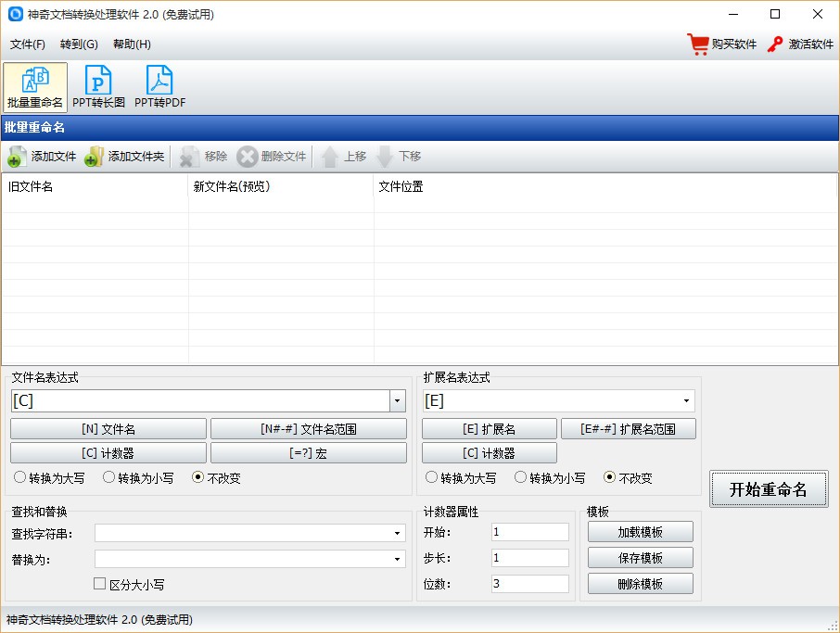The width and height of the screenshot is (840, 633).
Task: Click the 加载模板 button
Action: [x=640, y=532]
